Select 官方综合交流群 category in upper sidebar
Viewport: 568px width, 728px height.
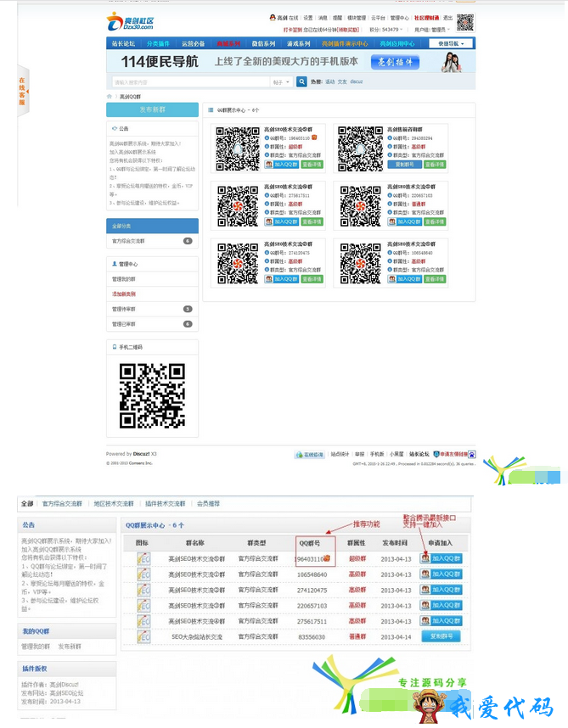tap(152, 241)
